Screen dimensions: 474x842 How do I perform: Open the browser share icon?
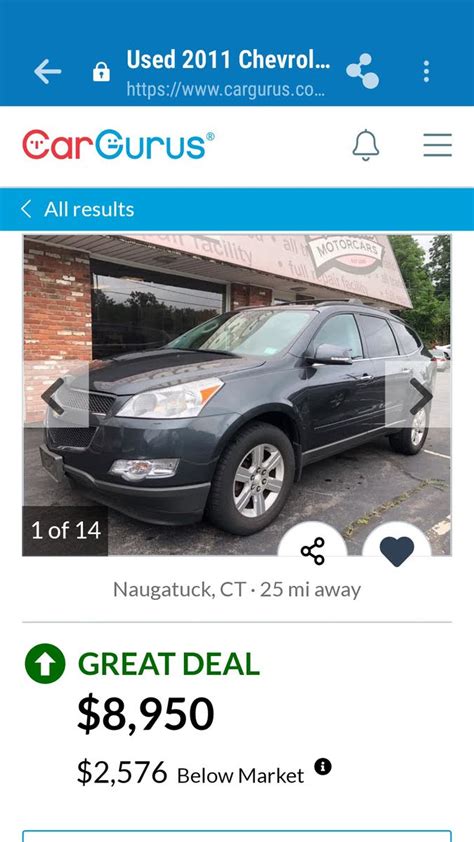362,71
